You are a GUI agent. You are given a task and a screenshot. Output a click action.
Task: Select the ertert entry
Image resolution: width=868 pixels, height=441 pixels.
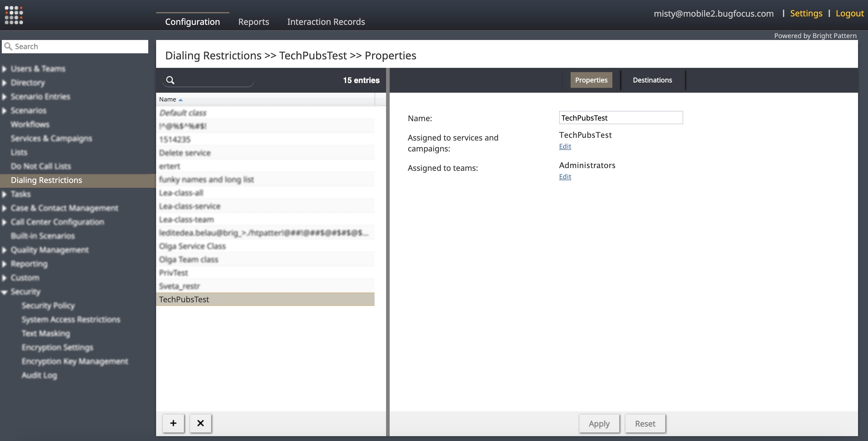coord(265,166)
